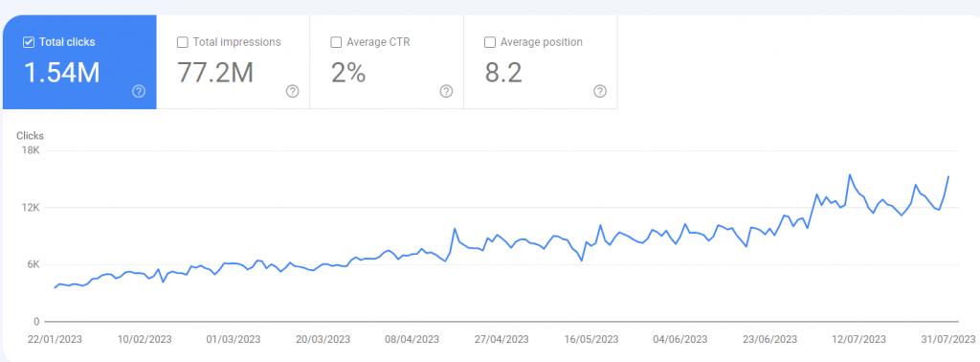Enable the Average CTR checkbox
The height and width of the screenshot is (362, 980).
336,42
